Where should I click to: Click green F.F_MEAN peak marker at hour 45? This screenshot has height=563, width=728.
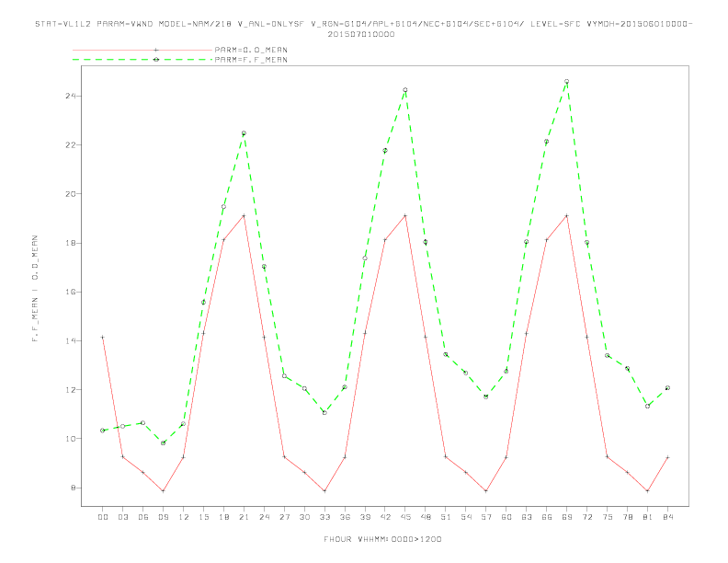click(x=405, y=89)
